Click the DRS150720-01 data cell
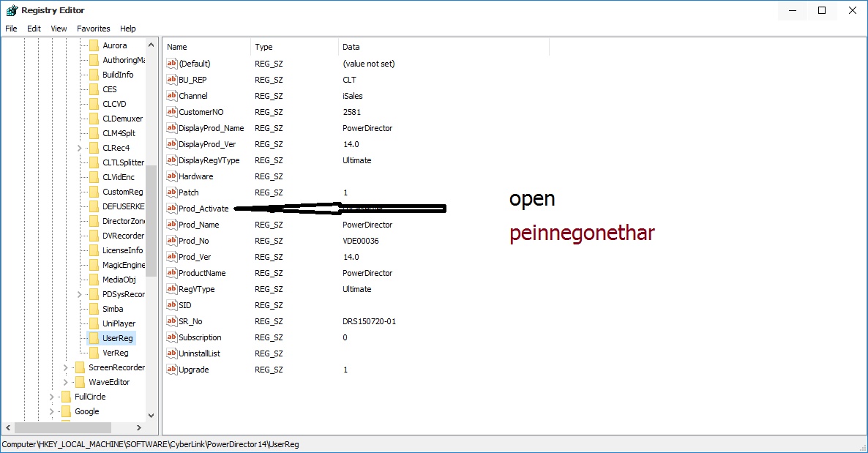The image size is (868, 453). [370, 321]
